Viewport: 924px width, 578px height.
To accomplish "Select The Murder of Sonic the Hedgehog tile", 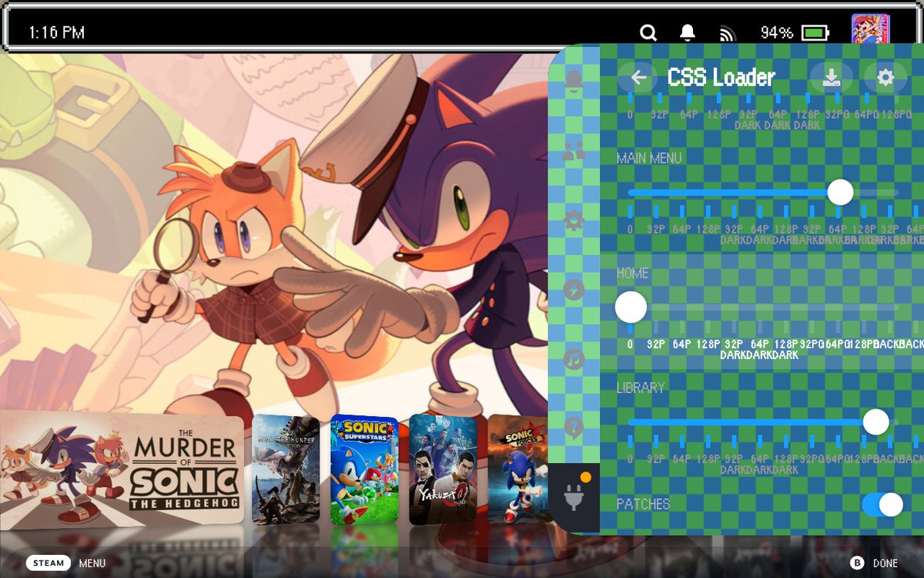I will pos(122,470).
